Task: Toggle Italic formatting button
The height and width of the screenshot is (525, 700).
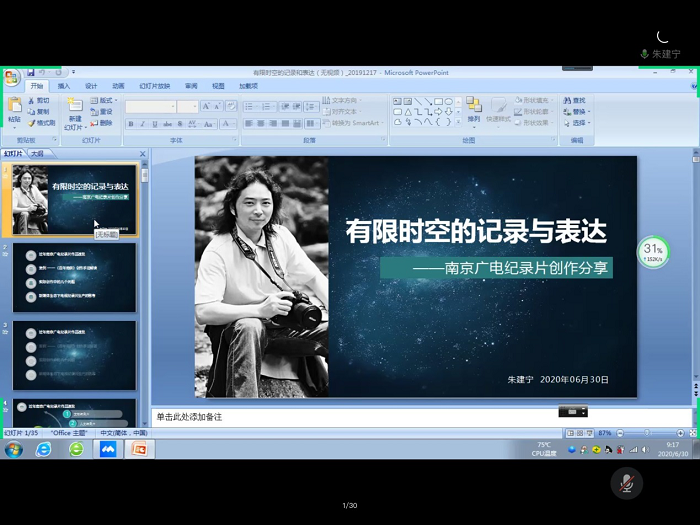Action: pyautogui.click(x=142, y=124)
